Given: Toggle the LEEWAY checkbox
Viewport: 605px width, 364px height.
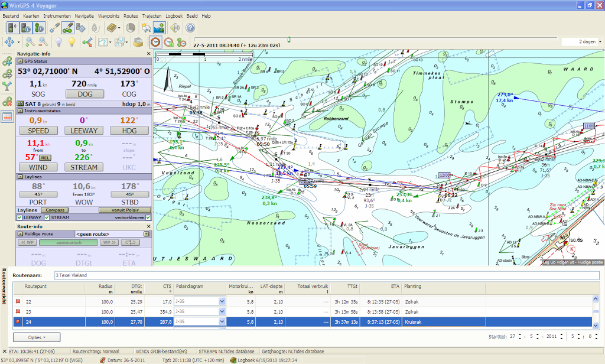Looking at the screenshot, I should [19, 217].
